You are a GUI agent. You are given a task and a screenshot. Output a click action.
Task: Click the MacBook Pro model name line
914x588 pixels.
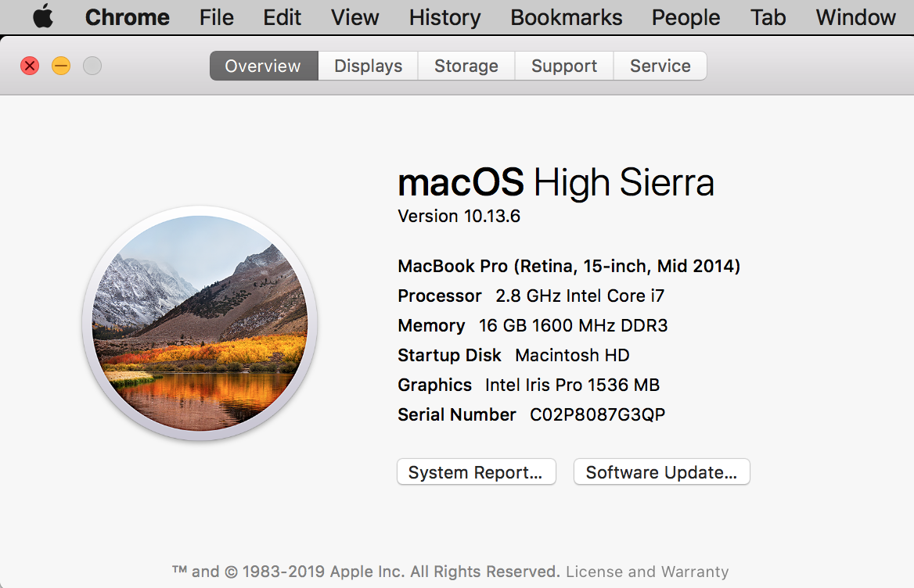[x=569, y=266]
